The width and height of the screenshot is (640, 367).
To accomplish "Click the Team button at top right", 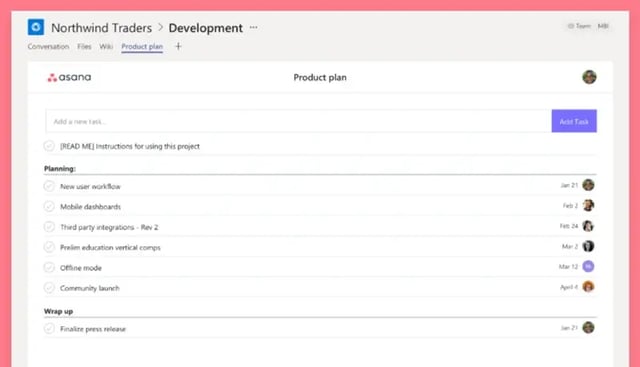I will coord(580,26).
